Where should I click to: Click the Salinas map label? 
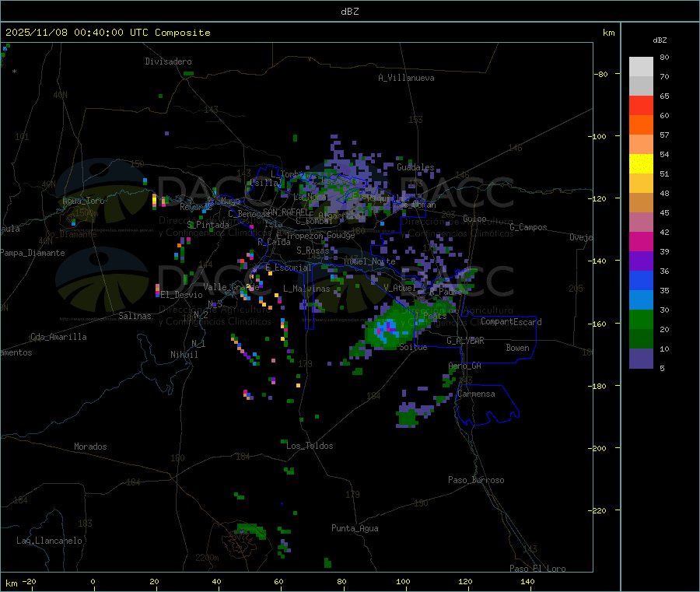pyautogui.click(x=135, y=316)
